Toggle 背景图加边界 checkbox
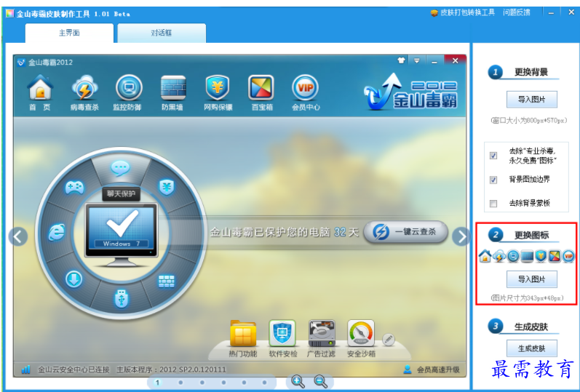Image resolution: width=580 pixels, height=392 pixels. (x=493, y=180)
